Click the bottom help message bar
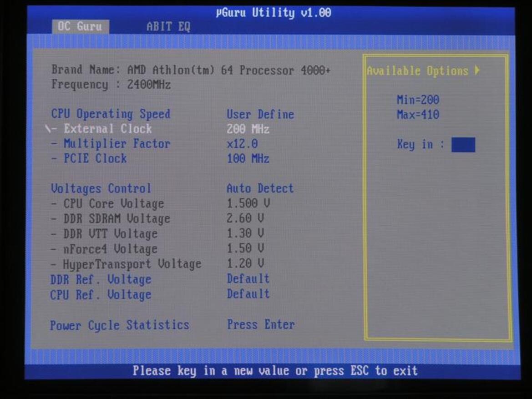The height and width of the screenshot is (399, 532). click(x=273, y=371)
